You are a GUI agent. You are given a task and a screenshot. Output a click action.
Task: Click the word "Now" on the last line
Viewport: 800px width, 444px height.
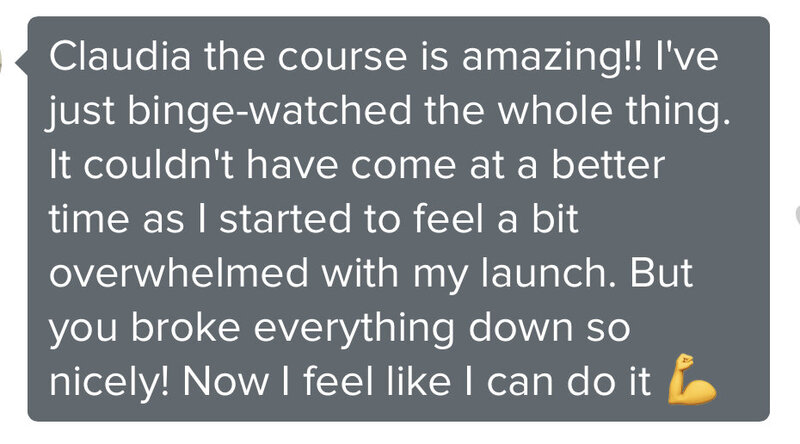pos(225,382)
